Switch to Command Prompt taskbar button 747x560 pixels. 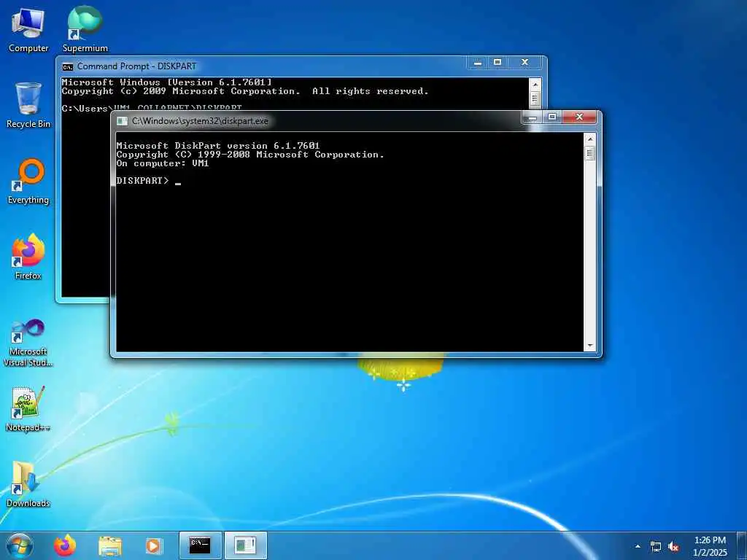coord(200,545)
